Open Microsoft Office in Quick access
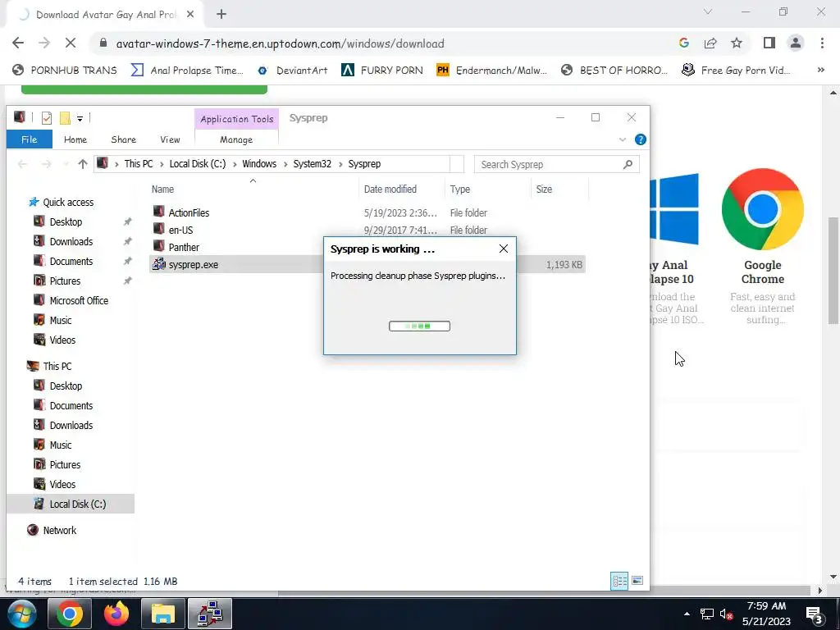840x630 pixels. tap(79, 300)
